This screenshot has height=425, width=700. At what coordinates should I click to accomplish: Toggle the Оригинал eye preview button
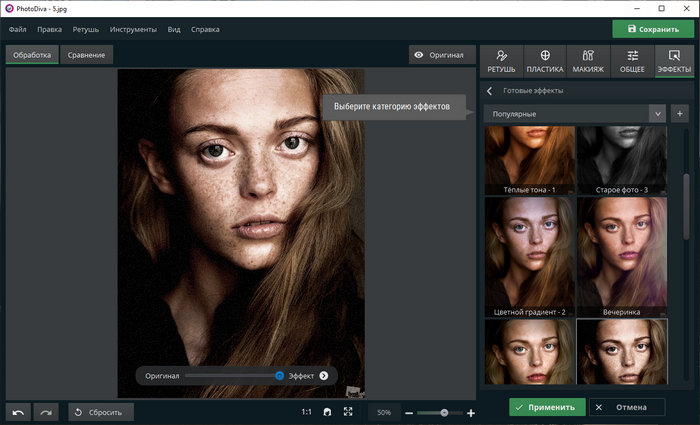[441, 55]
